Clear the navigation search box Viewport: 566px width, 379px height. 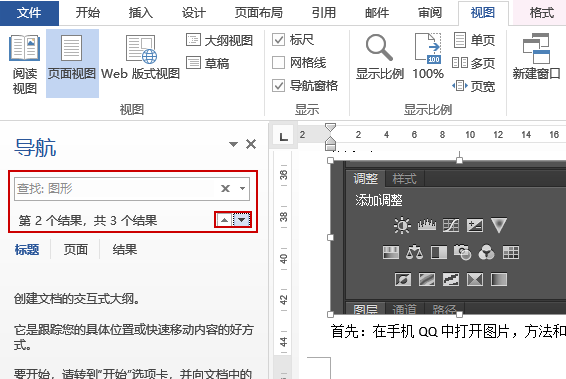coord(225,188)
